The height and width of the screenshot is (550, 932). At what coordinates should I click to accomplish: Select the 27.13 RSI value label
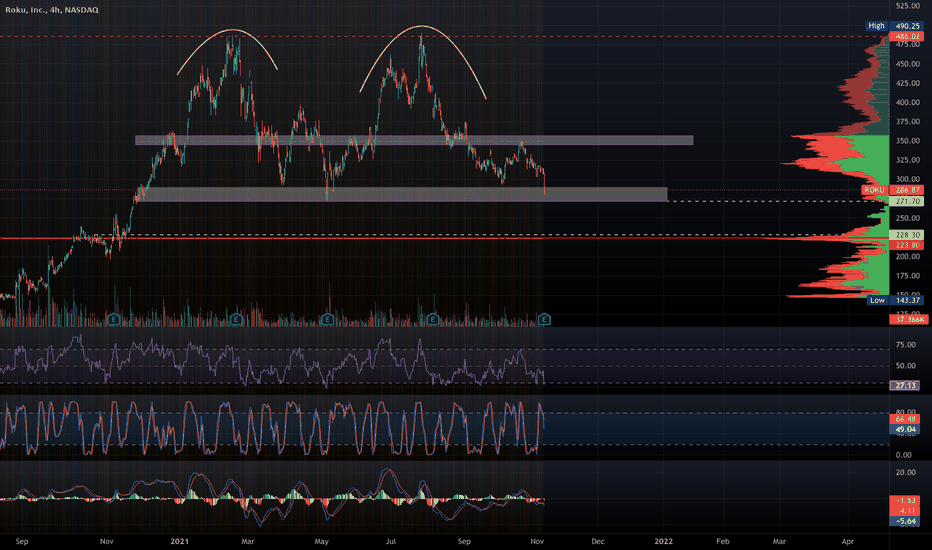(904, 385)
